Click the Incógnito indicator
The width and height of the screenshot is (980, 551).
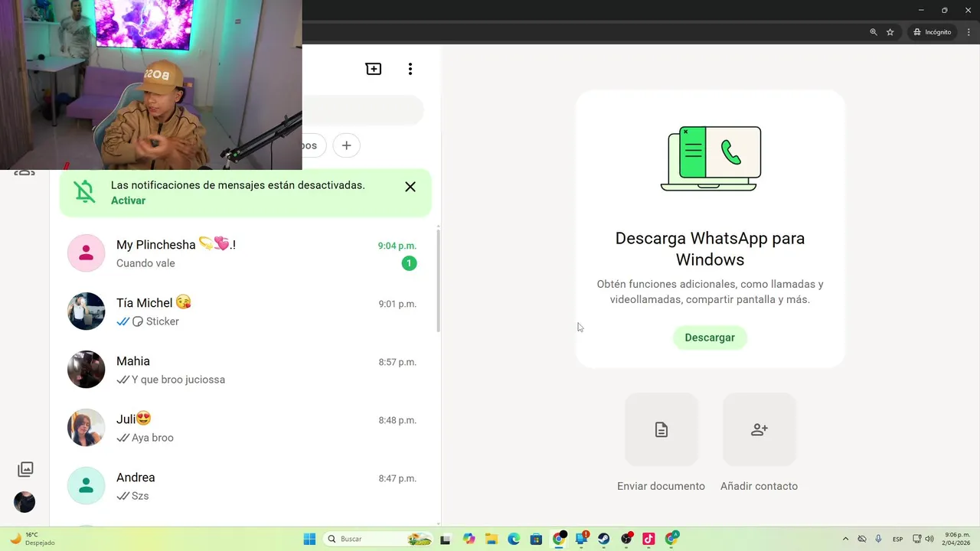(x=932, y=32)
